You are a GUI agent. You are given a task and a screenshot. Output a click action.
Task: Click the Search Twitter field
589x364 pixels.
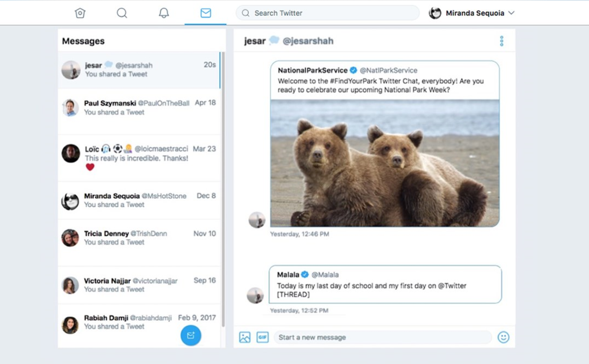328,13
